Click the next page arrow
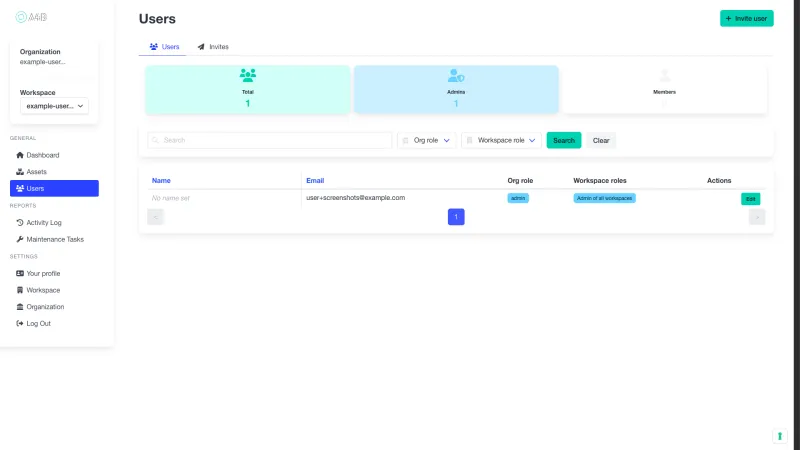 click(x=757, y=217)
